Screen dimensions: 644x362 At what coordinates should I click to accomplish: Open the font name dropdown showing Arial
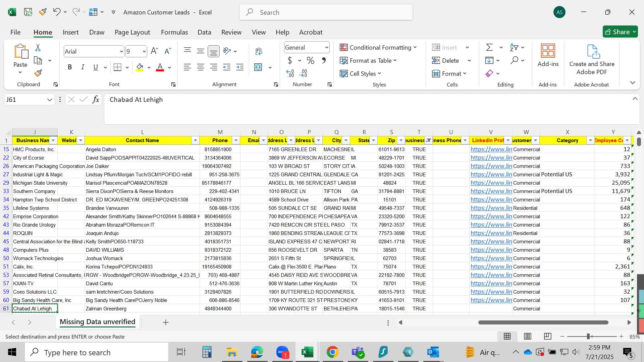coord(121,52)
